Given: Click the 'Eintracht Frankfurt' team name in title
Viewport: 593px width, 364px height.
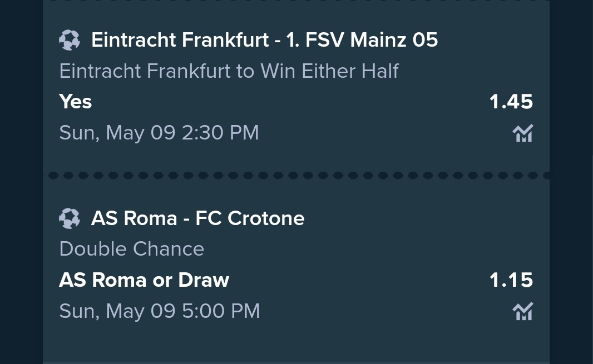Looking at the screenshot, I should [x=180, y=39].
